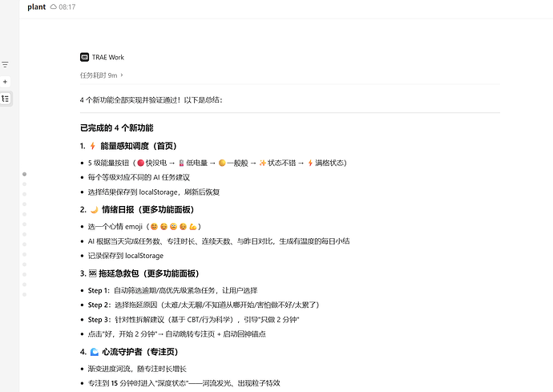Click the yellow circle emoji before 一般般
Screen dimensions: 553x392
click(x=222, y=163)
